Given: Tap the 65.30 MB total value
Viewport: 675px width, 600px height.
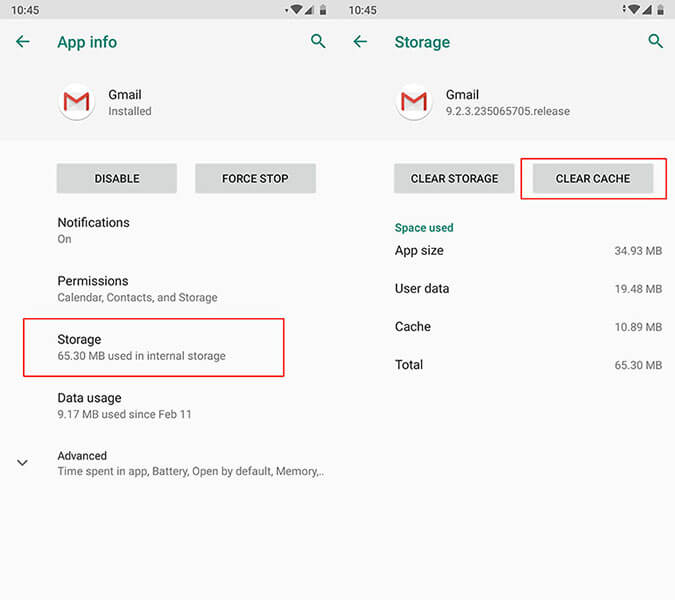Looking at the screenshot, I should (x=638, y=365).
